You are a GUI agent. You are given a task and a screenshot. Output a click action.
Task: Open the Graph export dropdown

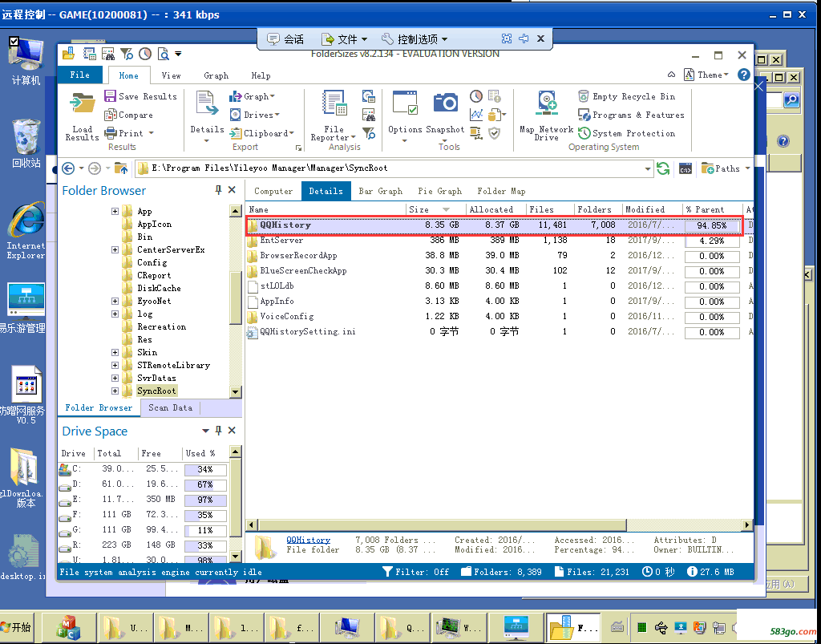coord(253,96)
